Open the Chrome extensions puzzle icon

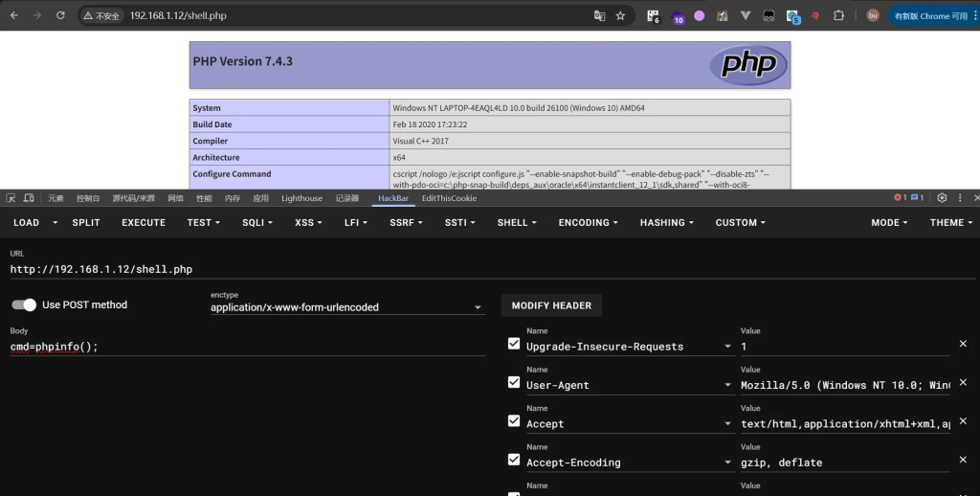tap(838, 16)
